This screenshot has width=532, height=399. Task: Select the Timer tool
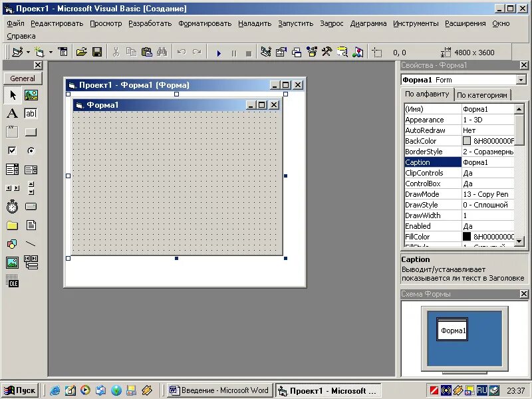pos(12,206)
